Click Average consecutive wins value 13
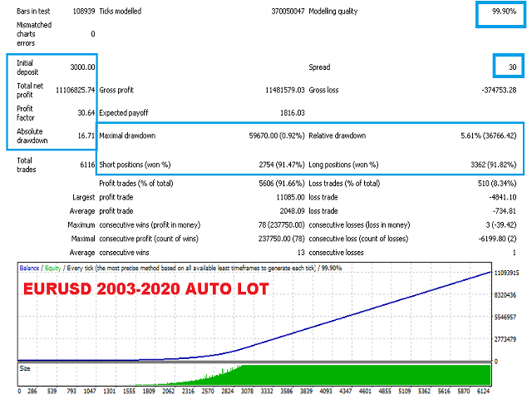 301,253
